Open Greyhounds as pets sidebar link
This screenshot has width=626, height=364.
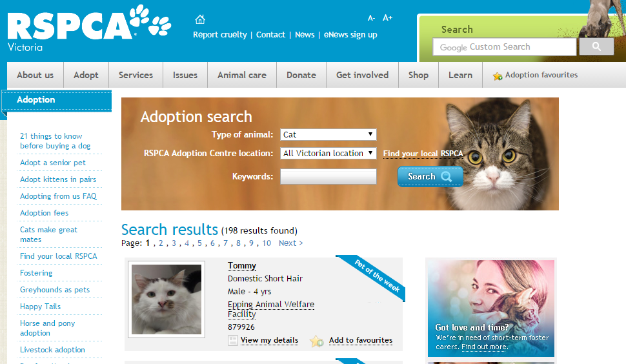[x=55, y=290]
